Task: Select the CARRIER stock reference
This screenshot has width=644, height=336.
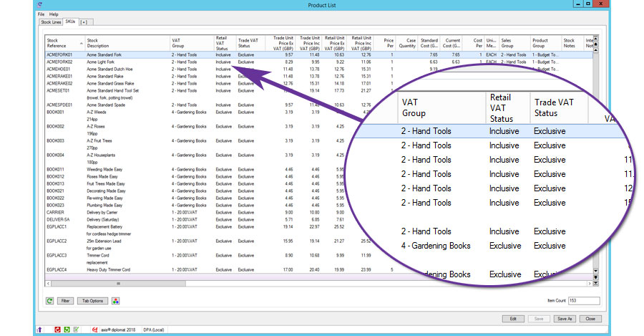Action: click(x=55, y=212)
